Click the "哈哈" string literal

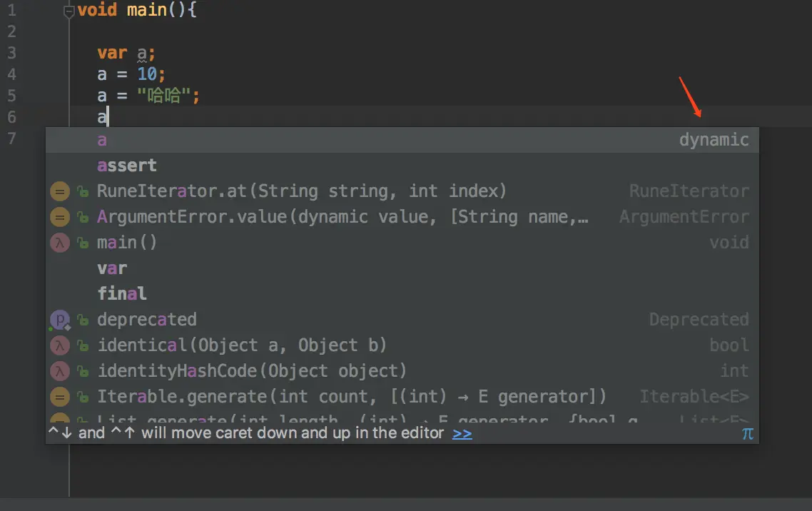164,96
